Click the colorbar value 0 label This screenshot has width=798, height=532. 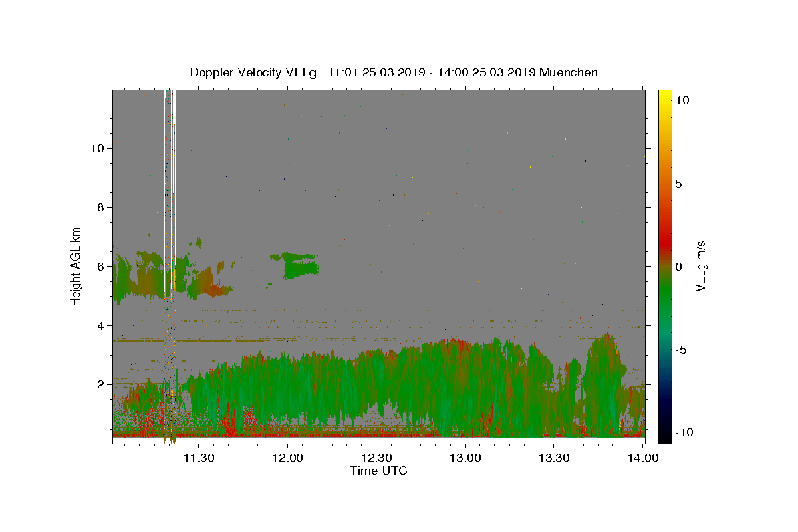pyautogui.click(x=678, y=266)
